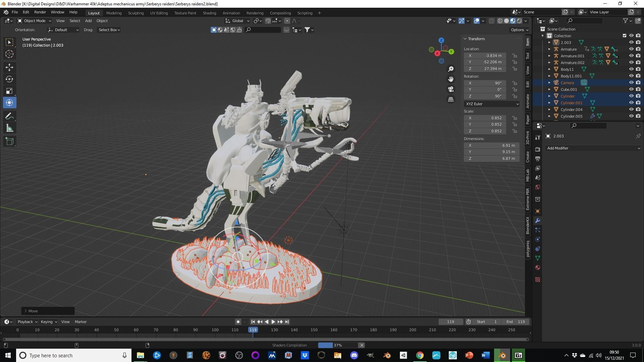Click the play animation button

tap(273, 322)
